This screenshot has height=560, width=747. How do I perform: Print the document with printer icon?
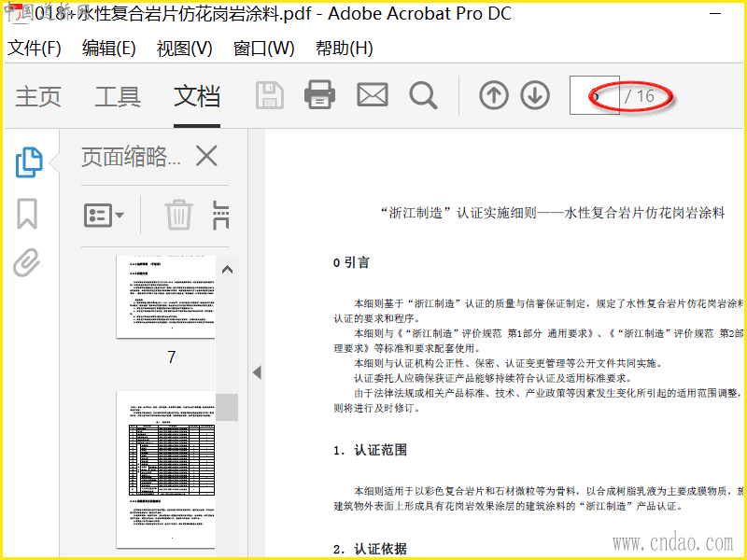(x=319, y=95)
